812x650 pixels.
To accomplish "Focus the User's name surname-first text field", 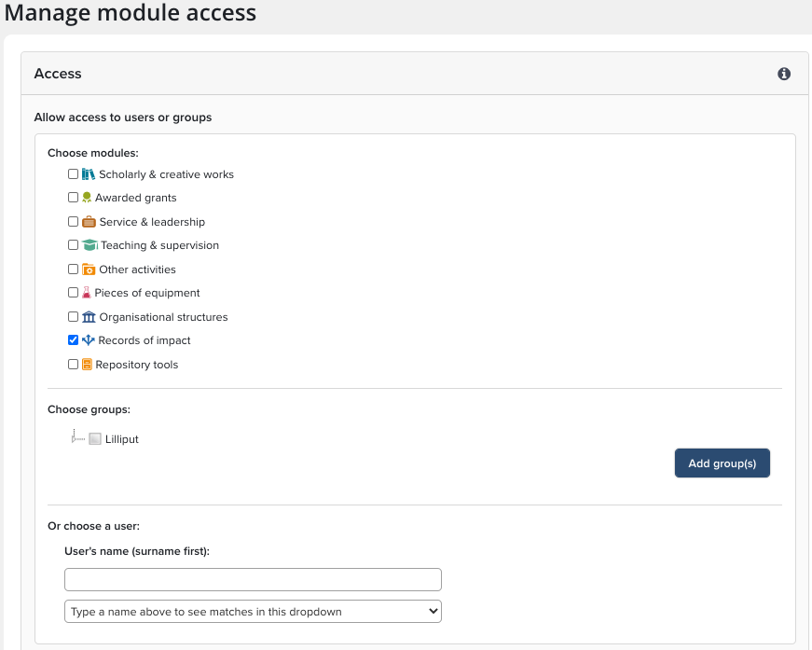I will 253,580.
